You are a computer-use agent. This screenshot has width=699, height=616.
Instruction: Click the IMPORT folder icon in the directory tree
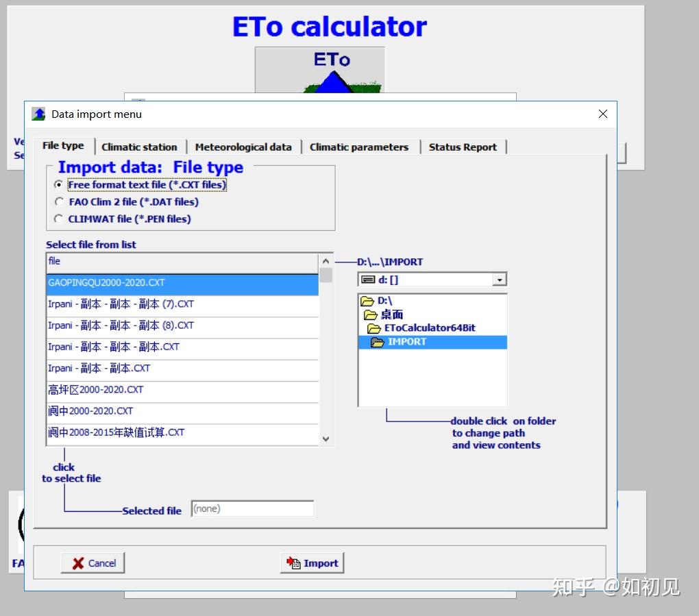click(x=376, y=341)
